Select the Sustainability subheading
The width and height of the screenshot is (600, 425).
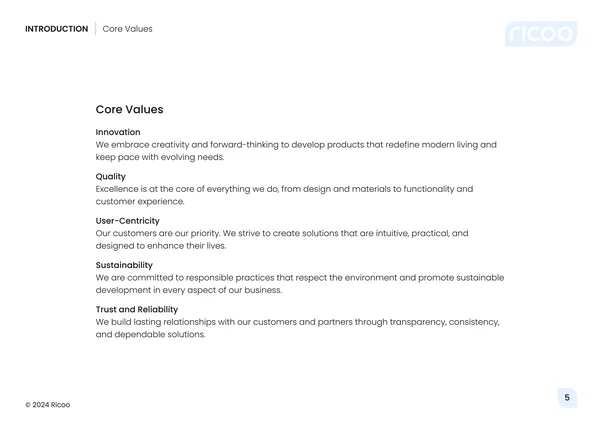tap(124, 265)
